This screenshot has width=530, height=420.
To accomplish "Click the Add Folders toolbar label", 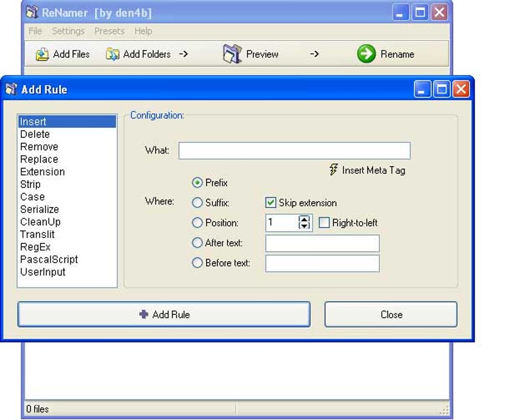I will click(x=147, y=54).
